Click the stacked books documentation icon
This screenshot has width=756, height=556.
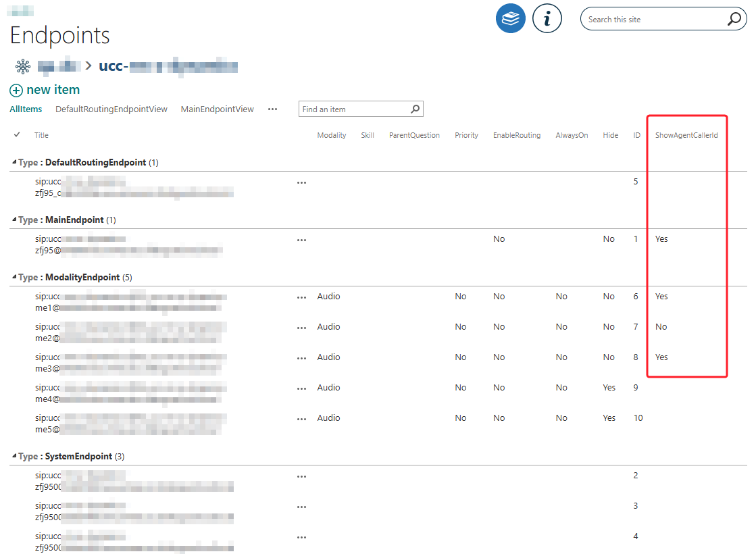click(510, 19)
